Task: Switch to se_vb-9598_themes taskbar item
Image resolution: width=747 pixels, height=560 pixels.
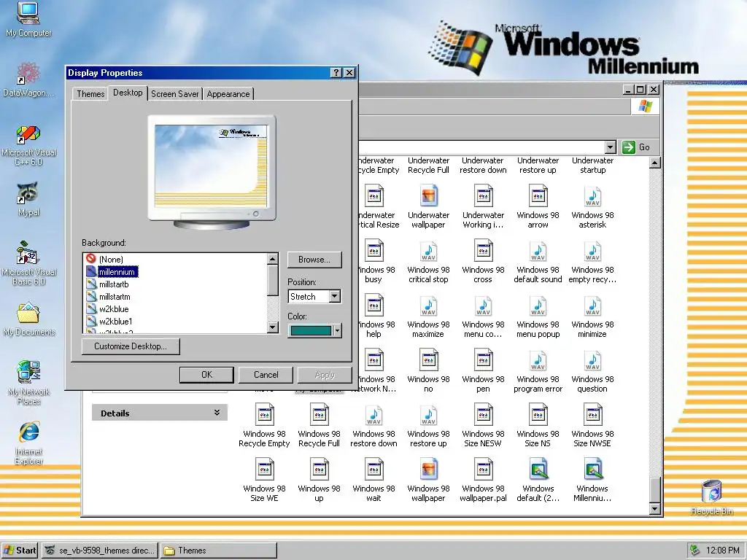Action: click(100, 551)
